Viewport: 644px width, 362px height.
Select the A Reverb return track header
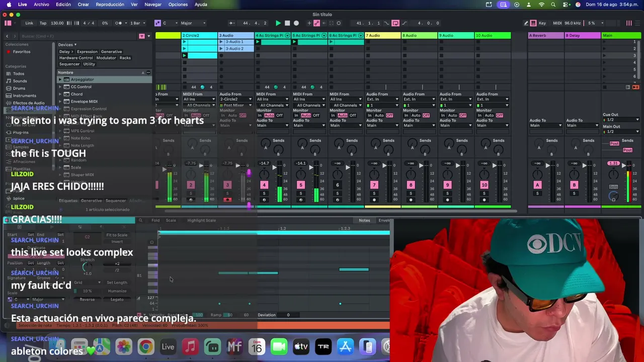(x=545, y=36)
